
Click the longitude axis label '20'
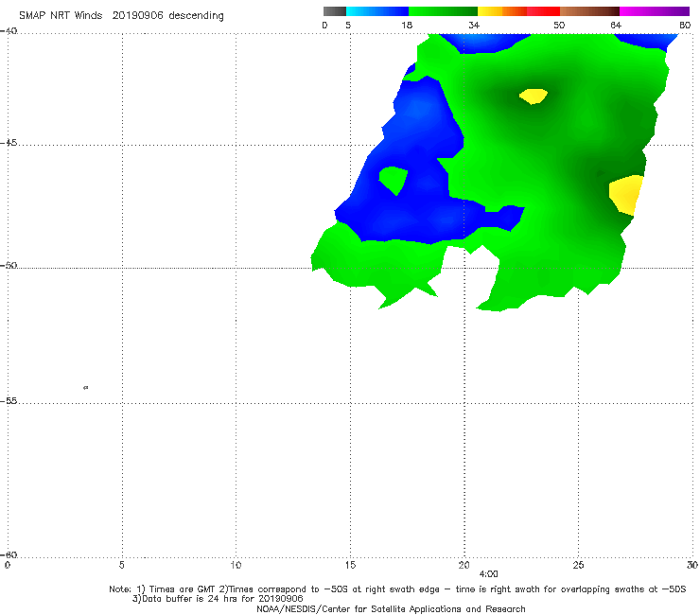pyautogui.click(x=464, y=566)
